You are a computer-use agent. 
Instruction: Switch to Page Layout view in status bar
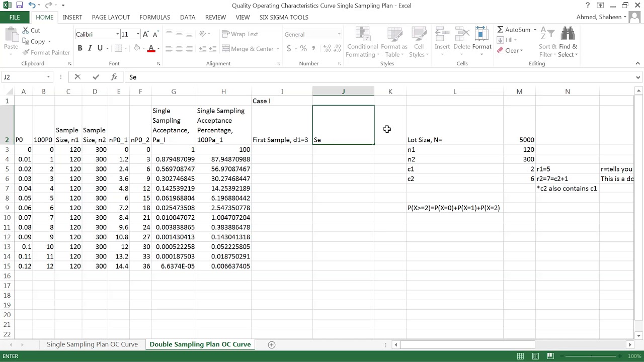coord(535,356)
